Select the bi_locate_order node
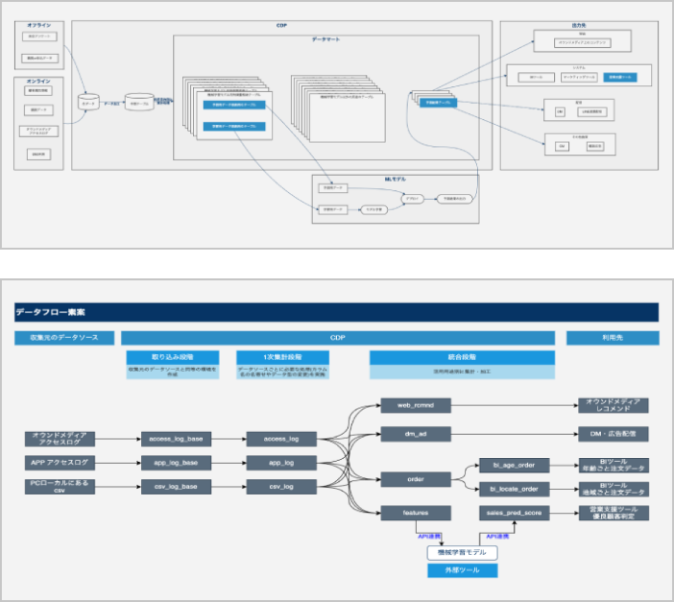This screenshot has width=674, height=602. 514,488
